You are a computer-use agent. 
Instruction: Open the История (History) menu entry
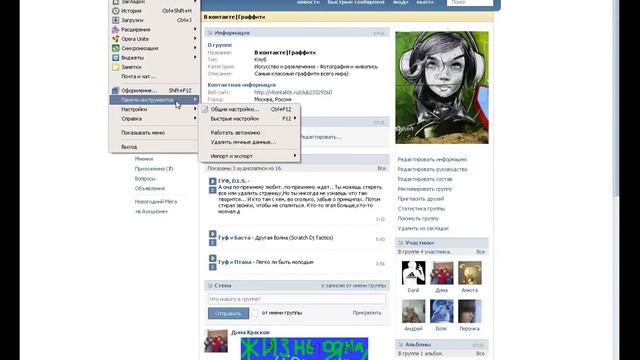[x=153, y=11]
